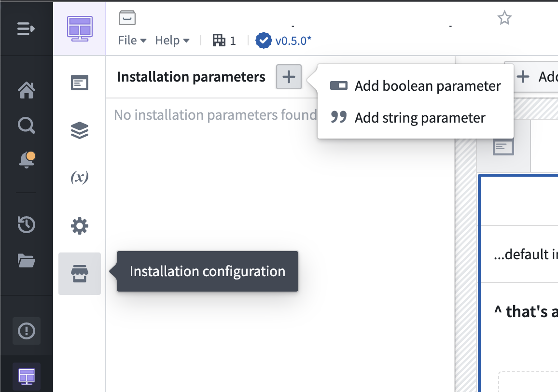Open the alert issues icon

[27, 331]
